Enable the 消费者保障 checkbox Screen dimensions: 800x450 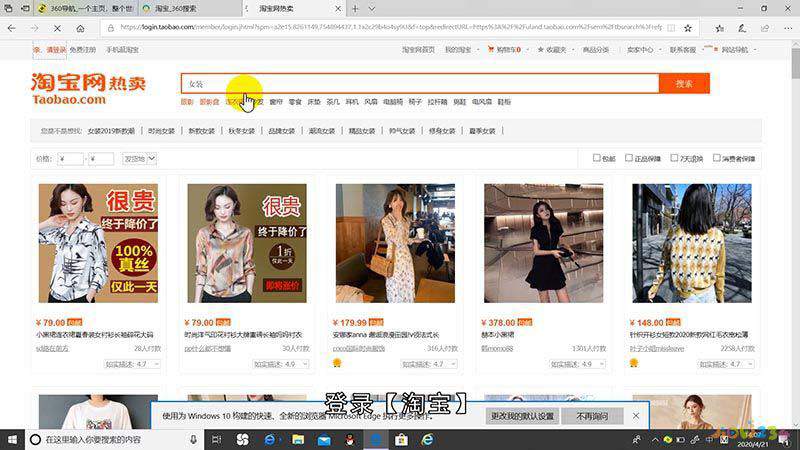(x=716, y=158)
